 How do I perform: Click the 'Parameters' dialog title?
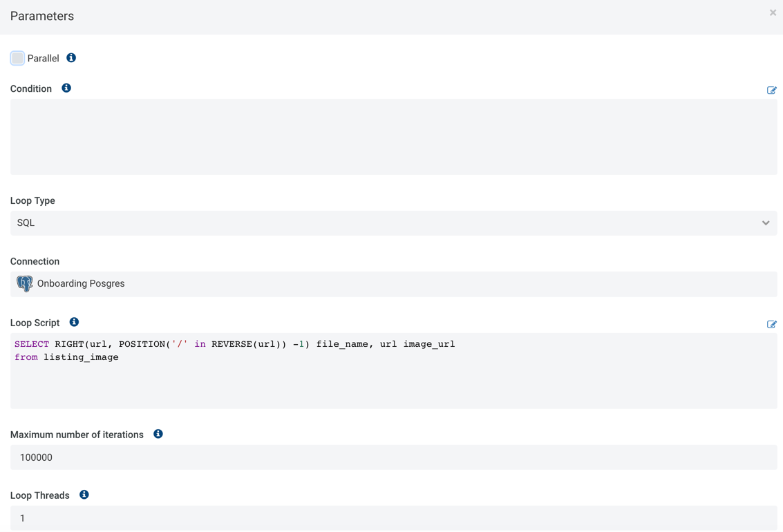pos(42,16)
